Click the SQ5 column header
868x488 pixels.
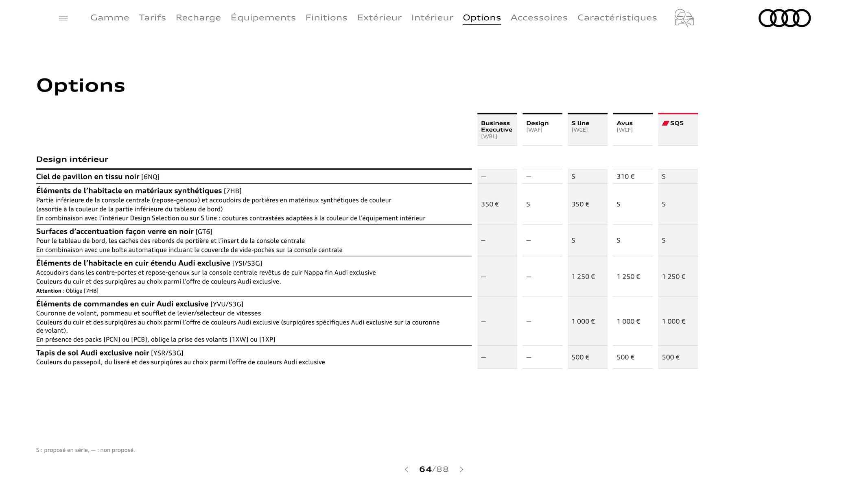[x=678, y=129]
